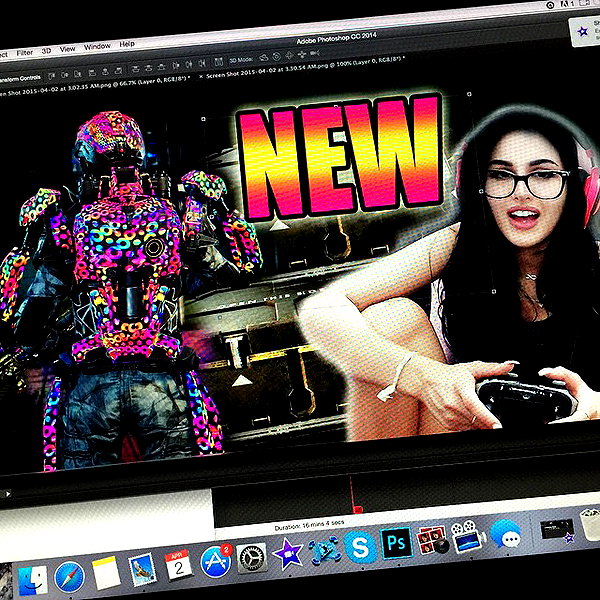
Task: Open System Preferences gear in dock
Action: [x=251, y=558]
